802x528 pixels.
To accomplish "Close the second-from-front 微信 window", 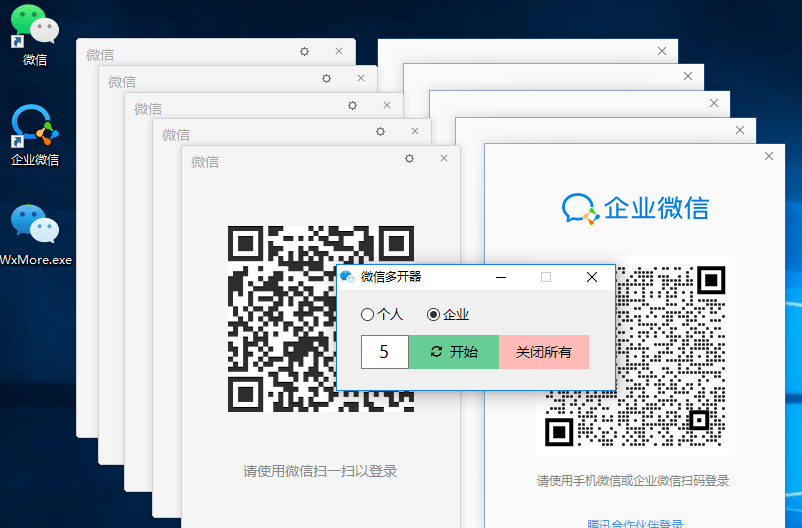I will click(x=415, y=131).
